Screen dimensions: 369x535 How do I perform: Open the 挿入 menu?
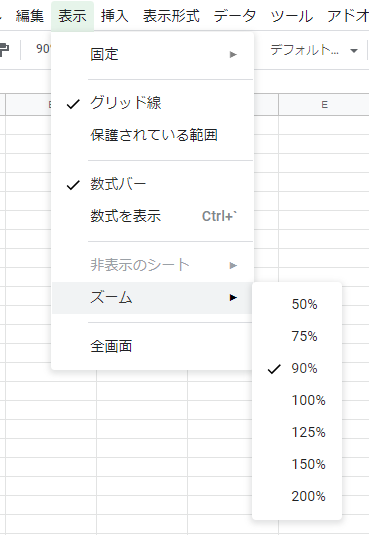click(115, 16)
